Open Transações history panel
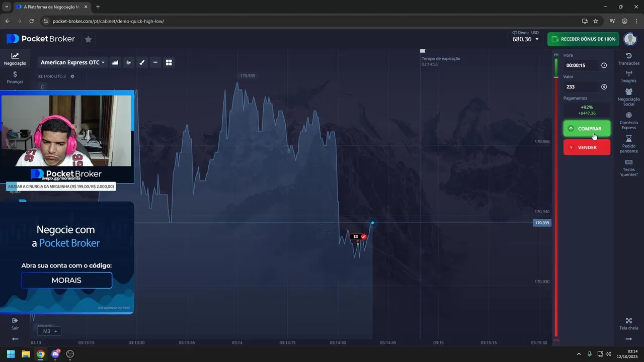This screenshot has width=644, height=362. [x=629, y=59]
